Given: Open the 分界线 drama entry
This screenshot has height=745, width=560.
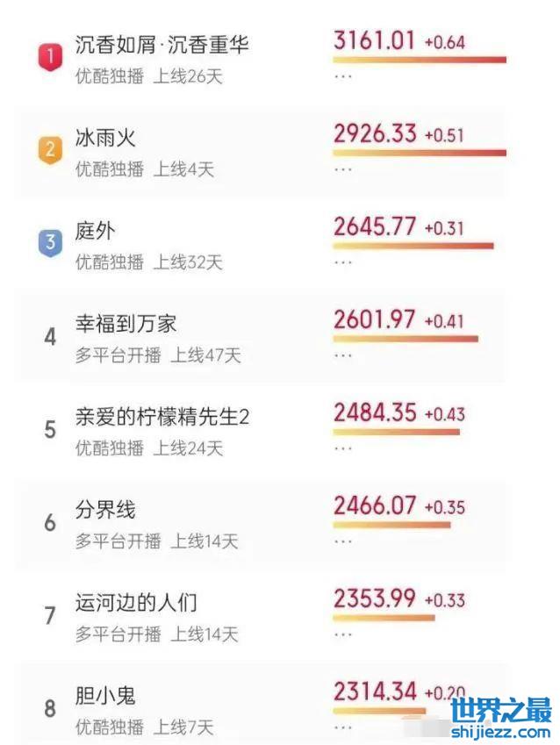Looking at the screenshot, I should (x=105, y=510).
